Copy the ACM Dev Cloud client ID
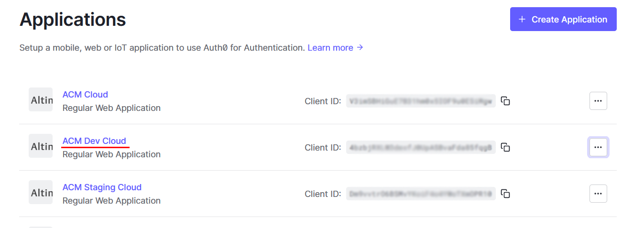This screenshot has width=644, height=228. tap(505, 147)
